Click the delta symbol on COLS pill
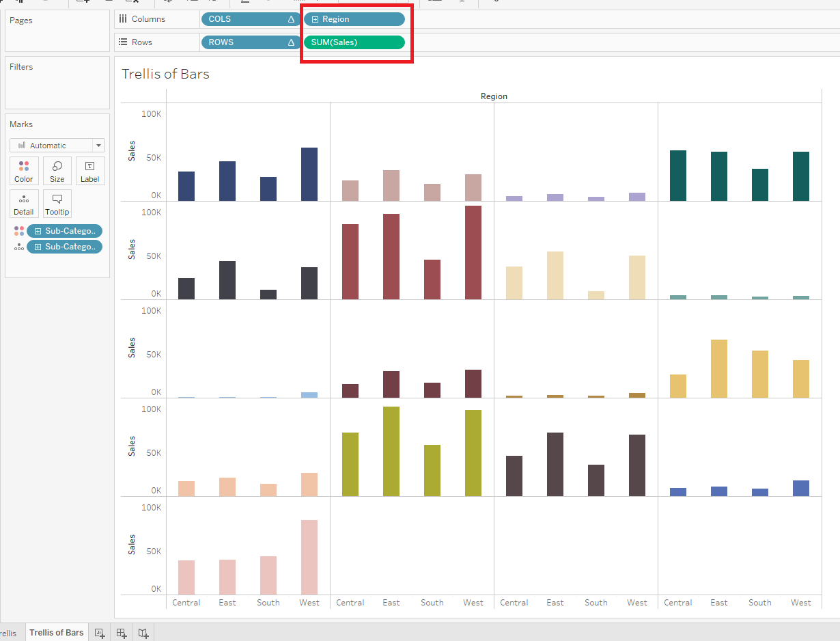This screenshot has width=840, height=641. point(291,19)
